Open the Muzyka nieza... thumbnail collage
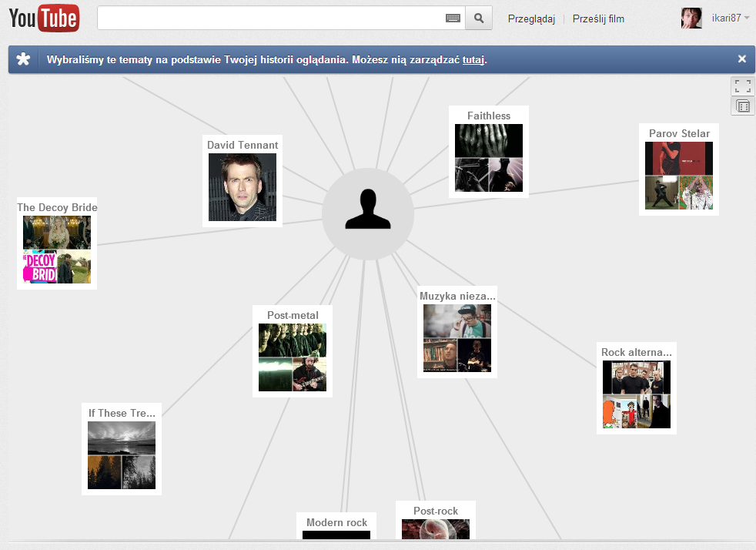This screenshot has width=756, height=550. [457, 338]
